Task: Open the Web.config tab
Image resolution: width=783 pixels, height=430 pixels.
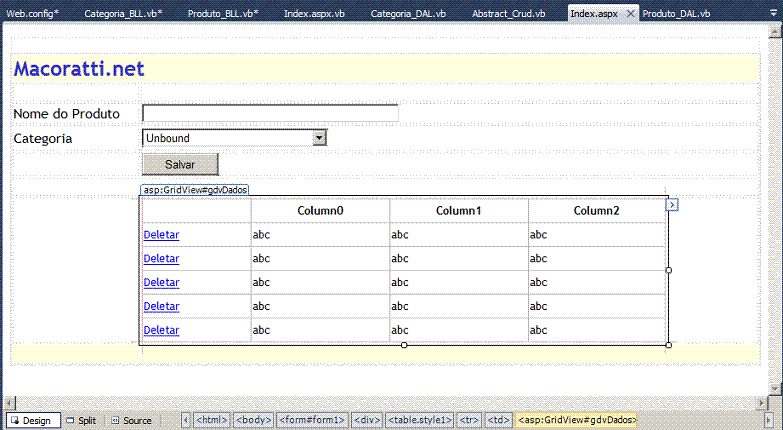Action: tap(33, 14)
